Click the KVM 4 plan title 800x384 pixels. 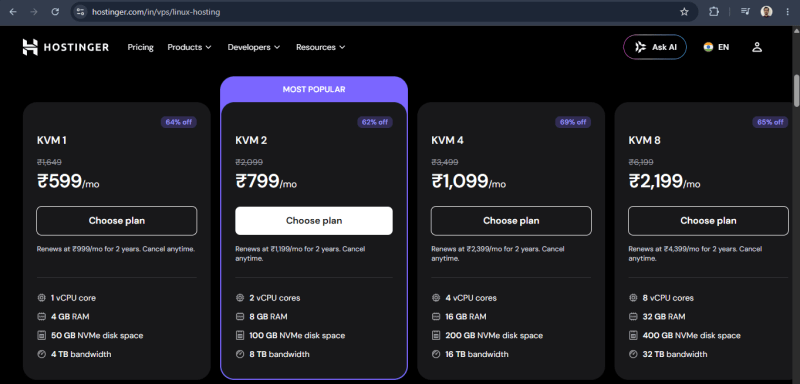pyautogui.click(x=447, y=140)
